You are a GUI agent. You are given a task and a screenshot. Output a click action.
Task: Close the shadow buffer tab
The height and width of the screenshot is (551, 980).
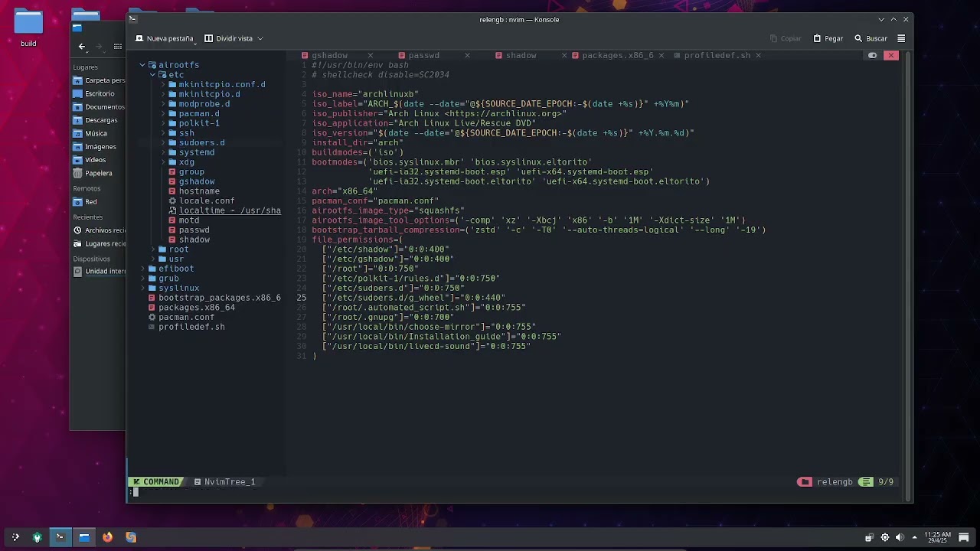[564, 55]
